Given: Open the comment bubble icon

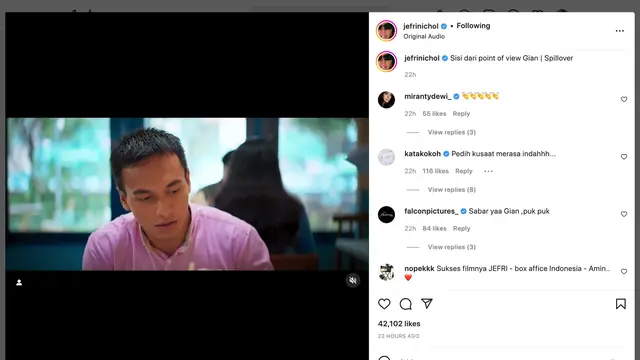Looking at the screenshot, I should [405, 304].
